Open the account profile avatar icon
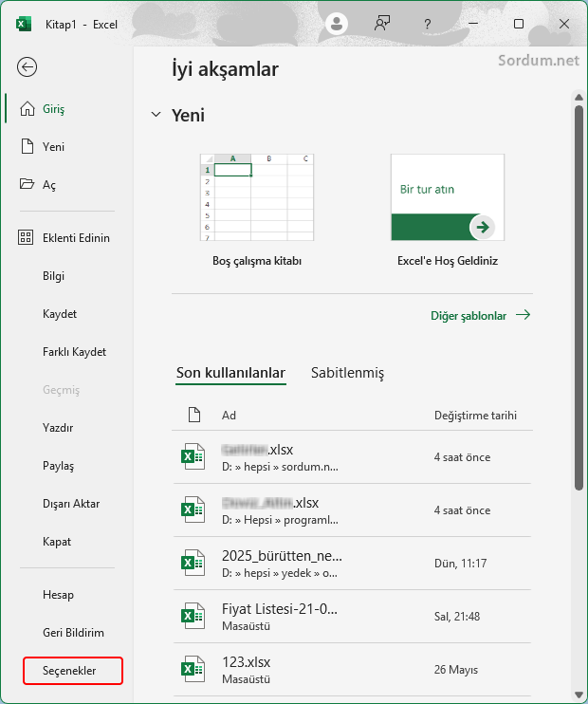Screen dimensions: 588x704 [337, 24]
